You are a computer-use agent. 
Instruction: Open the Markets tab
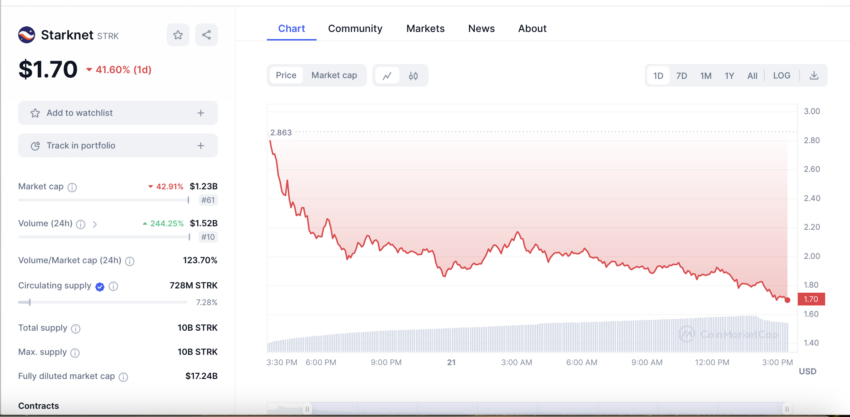(425, 29)
